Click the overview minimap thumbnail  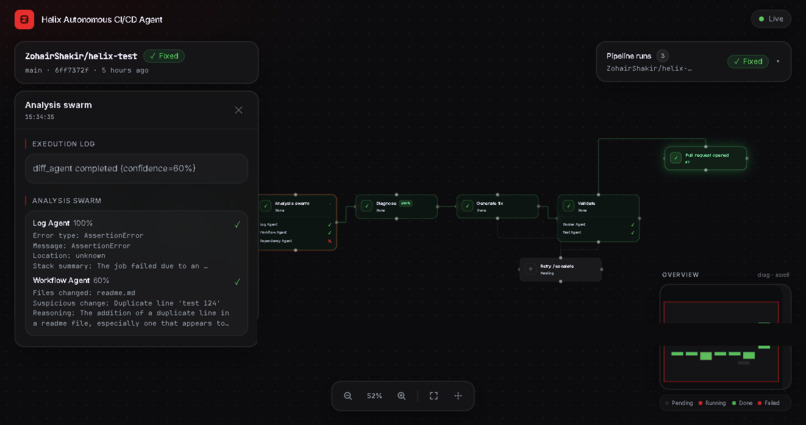click(x=725, y=338)
